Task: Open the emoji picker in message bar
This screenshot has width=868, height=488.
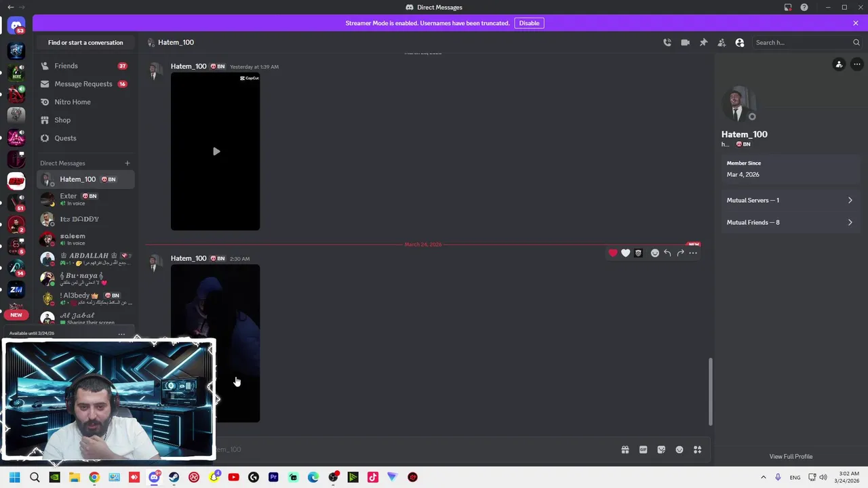Action: [679, 449]
